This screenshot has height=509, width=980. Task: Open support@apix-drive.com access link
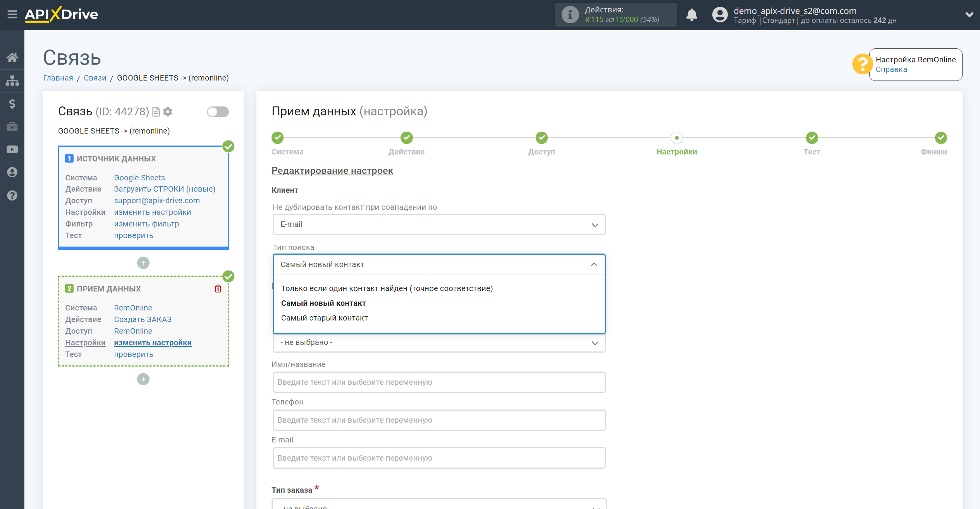157,201
